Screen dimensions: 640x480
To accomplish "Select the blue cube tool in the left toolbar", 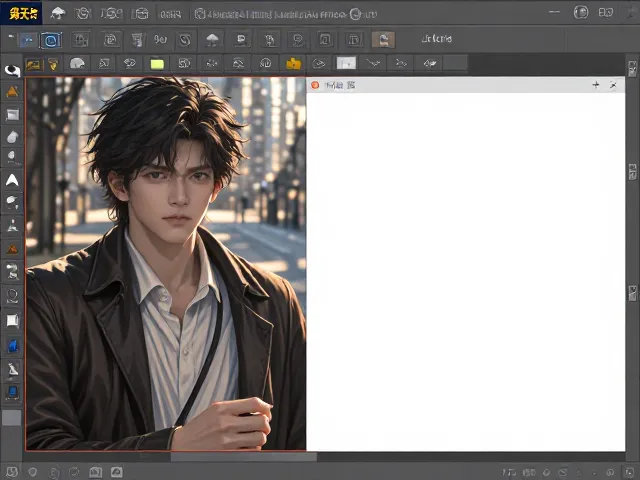I will pos(13,346).
